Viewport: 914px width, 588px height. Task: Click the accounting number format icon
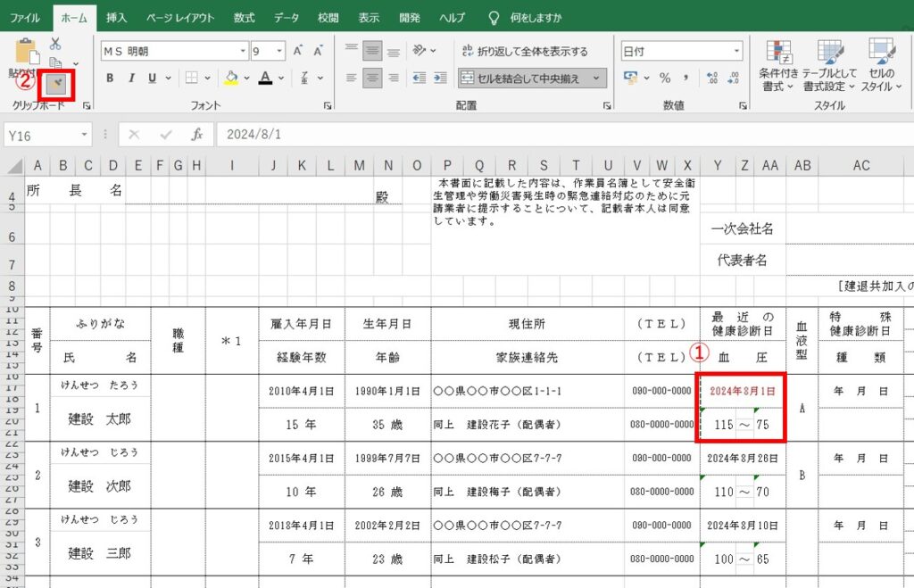pos(631,78)
